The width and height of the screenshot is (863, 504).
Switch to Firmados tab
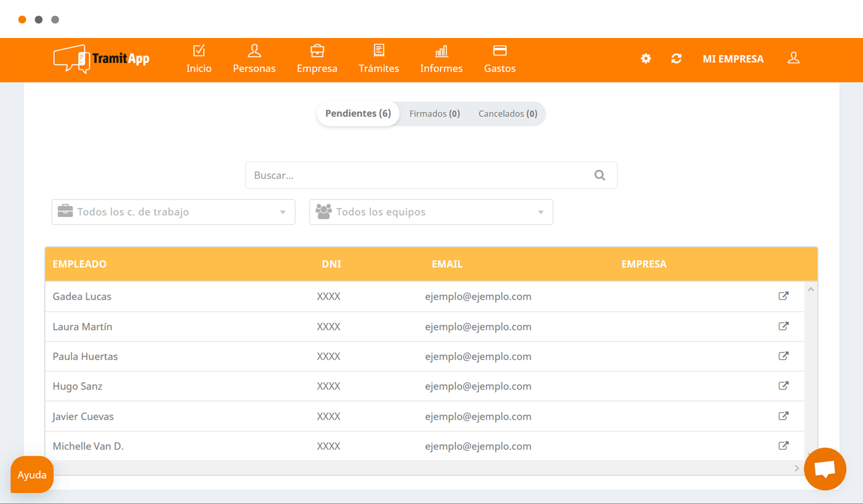pyautogui.click(x=434, y=114)
